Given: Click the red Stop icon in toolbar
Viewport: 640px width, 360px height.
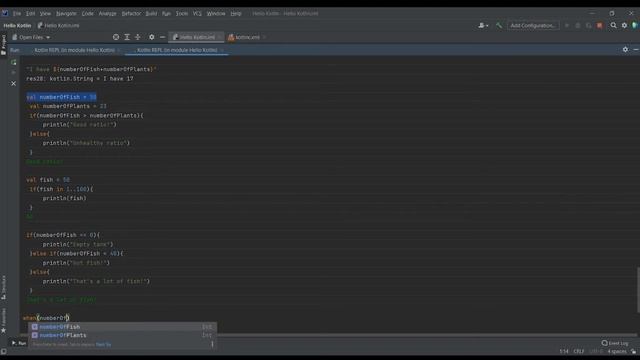Looking at the screenshot, I should point(600,25).
